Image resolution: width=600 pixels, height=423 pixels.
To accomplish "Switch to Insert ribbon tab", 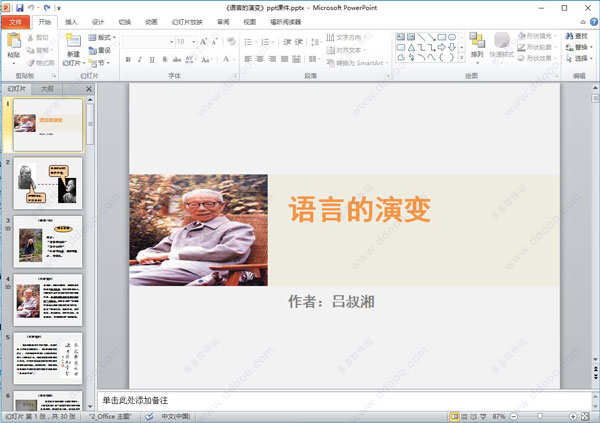I will (71, 22).
